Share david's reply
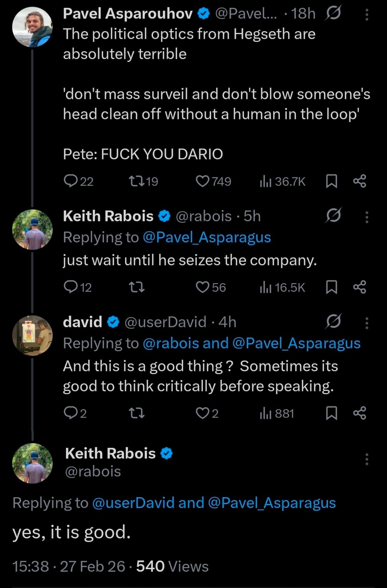Screen dimensions: 387x588 (360, 413)
